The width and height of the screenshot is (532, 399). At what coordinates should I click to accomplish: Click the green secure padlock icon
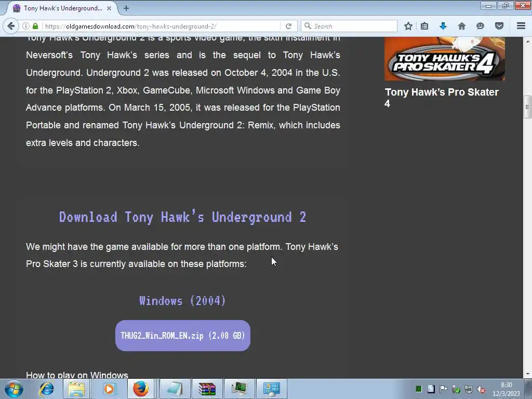coord(35,26)
